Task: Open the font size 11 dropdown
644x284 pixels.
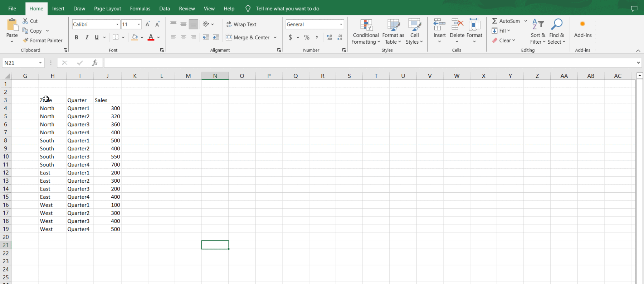Action: [139, 24]
